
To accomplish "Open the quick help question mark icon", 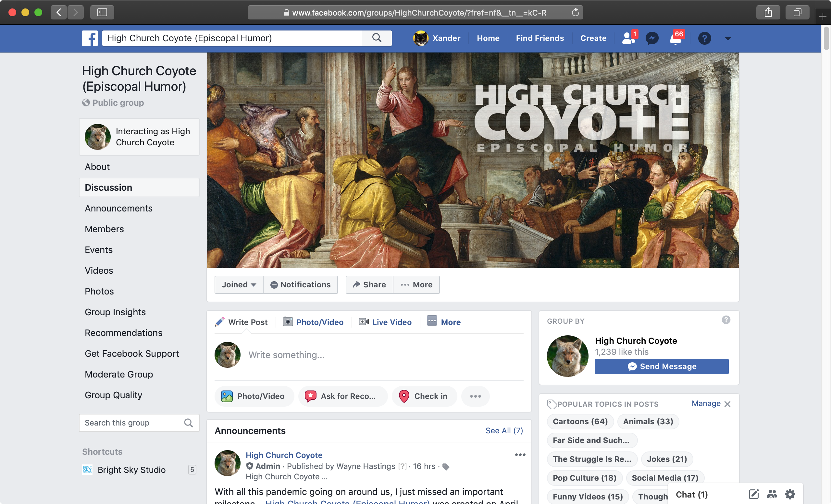I will [704, 38].
